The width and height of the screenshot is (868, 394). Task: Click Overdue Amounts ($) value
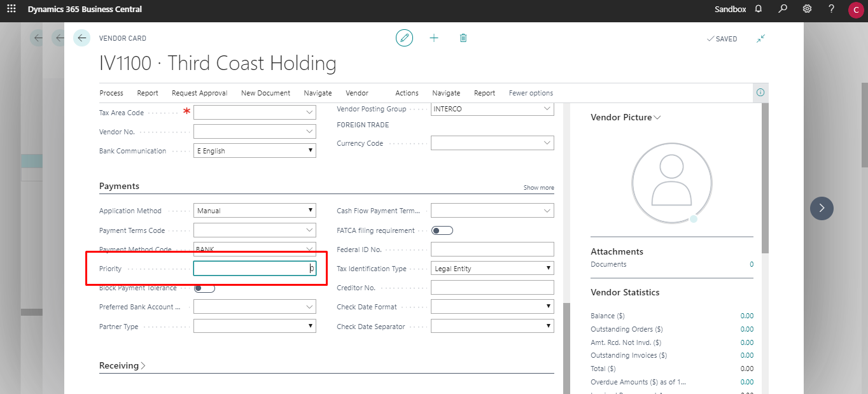747,382
